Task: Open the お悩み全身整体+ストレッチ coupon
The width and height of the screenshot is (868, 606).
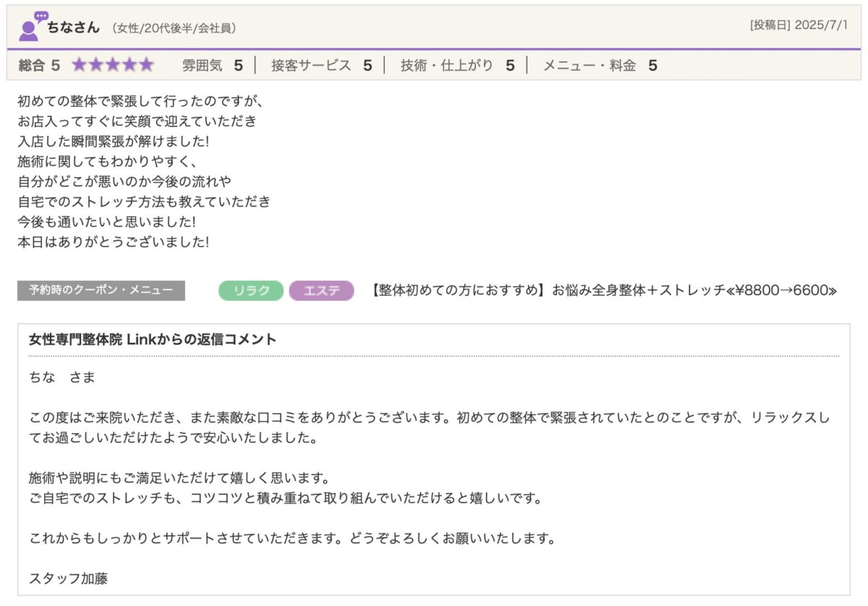Action: (603, 291)
